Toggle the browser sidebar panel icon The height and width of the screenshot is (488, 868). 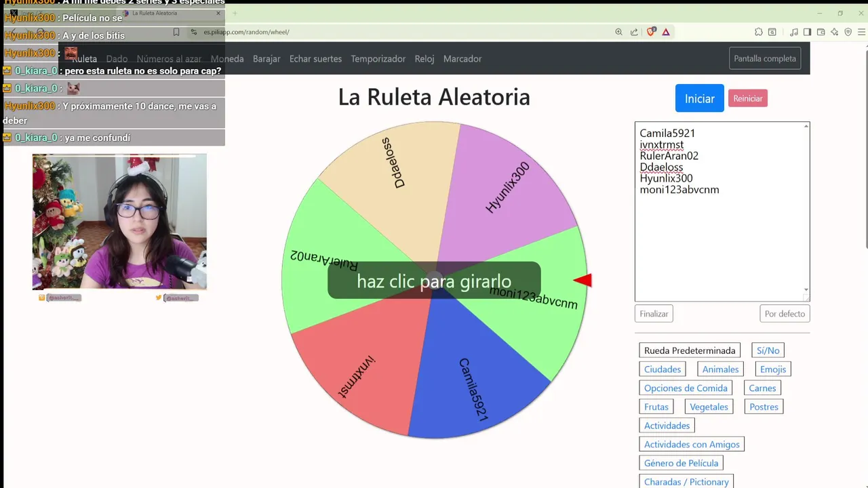coord(807,32)
